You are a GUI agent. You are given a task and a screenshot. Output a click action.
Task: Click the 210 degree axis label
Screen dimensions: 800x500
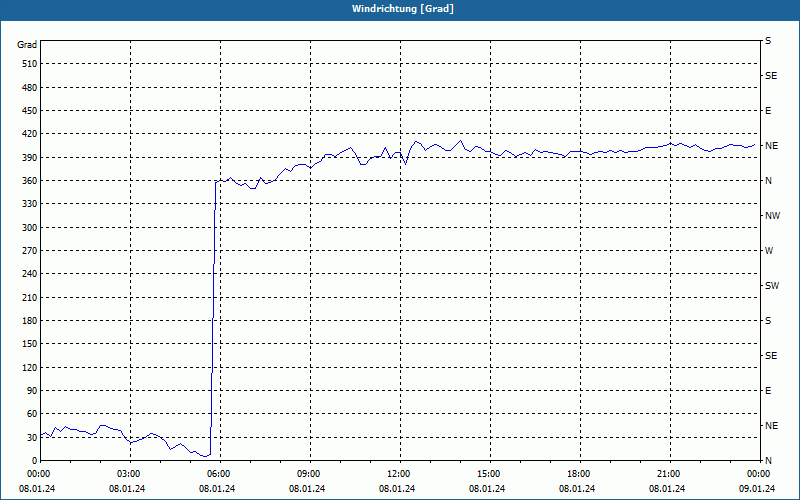30,297
